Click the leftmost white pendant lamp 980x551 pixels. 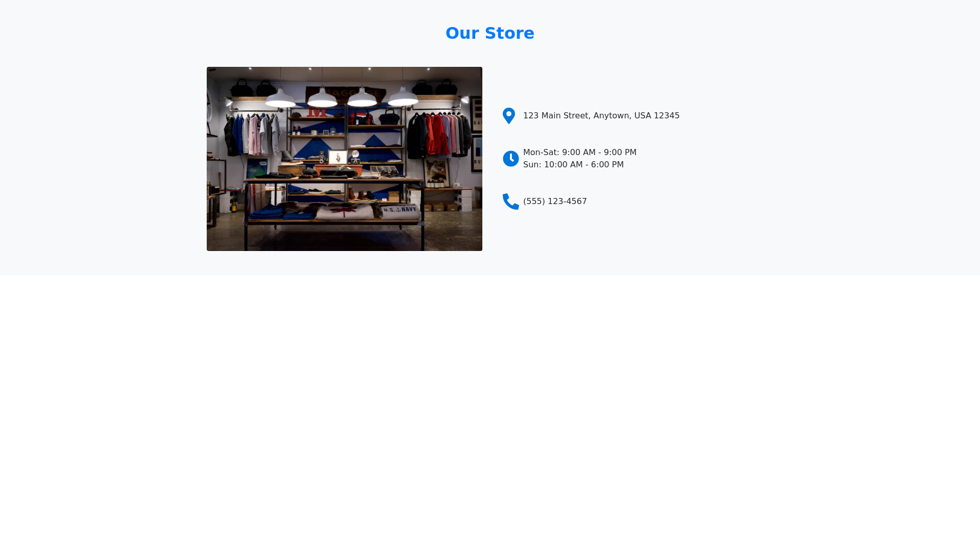point(280,97)
